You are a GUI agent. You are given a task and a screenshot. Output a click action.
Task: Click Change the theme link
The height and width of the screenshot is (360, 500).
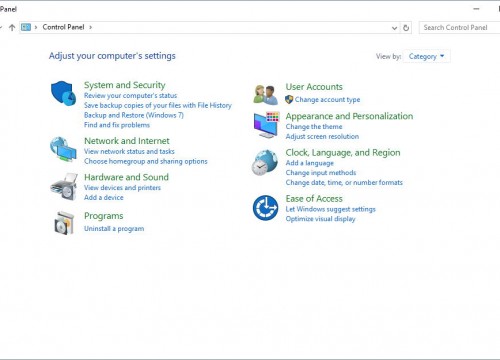(x=314, y=127)
